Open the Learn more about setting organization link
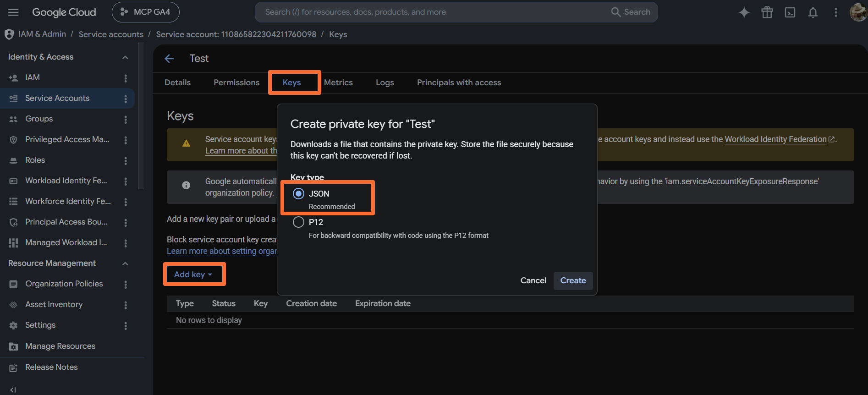Screen dimensions: 868x395 click(x=222, y=251)
